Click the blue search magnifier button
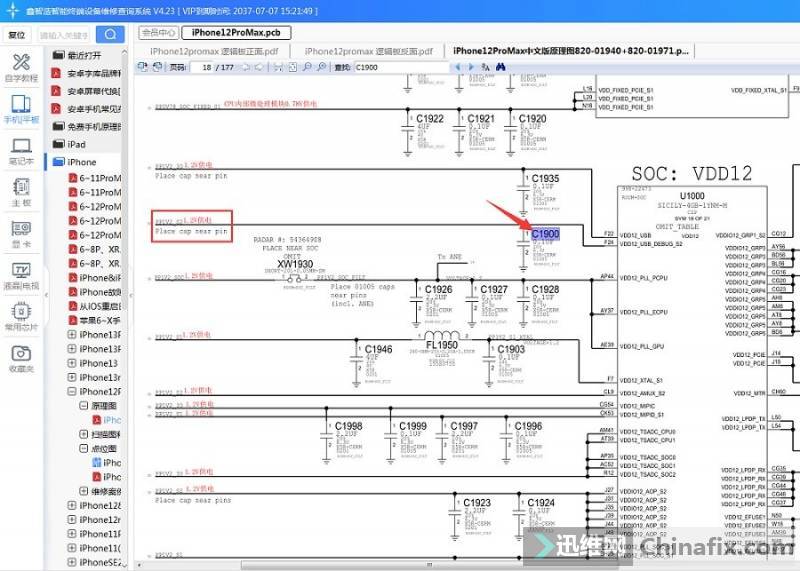 tap(111, 34)
